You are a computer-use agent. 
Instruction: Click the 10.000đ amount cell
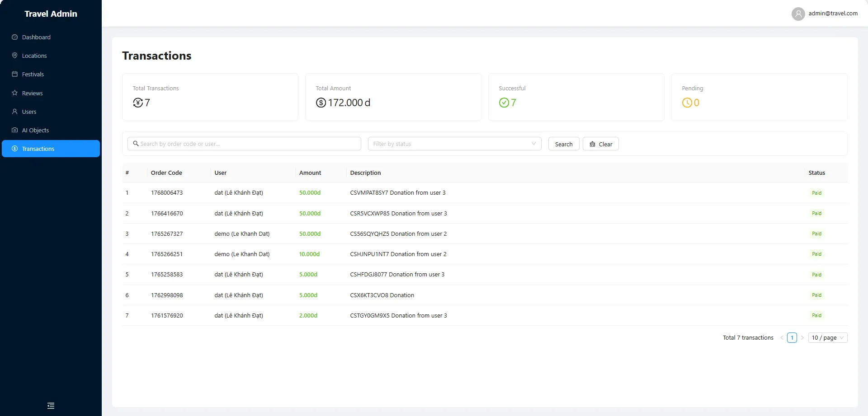tap(309, 254)
